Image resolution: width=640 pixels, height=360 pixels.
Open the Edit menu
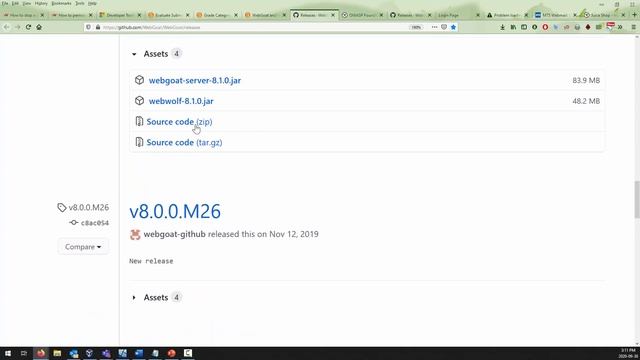[15, 3]
